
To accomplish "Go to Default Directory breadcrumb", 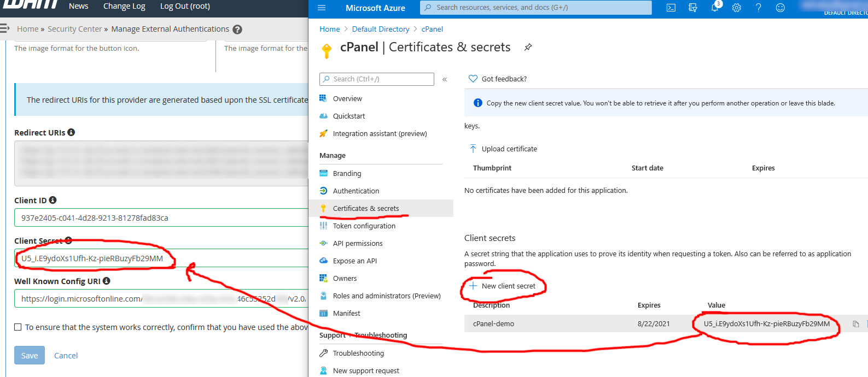I will (381, 29).
